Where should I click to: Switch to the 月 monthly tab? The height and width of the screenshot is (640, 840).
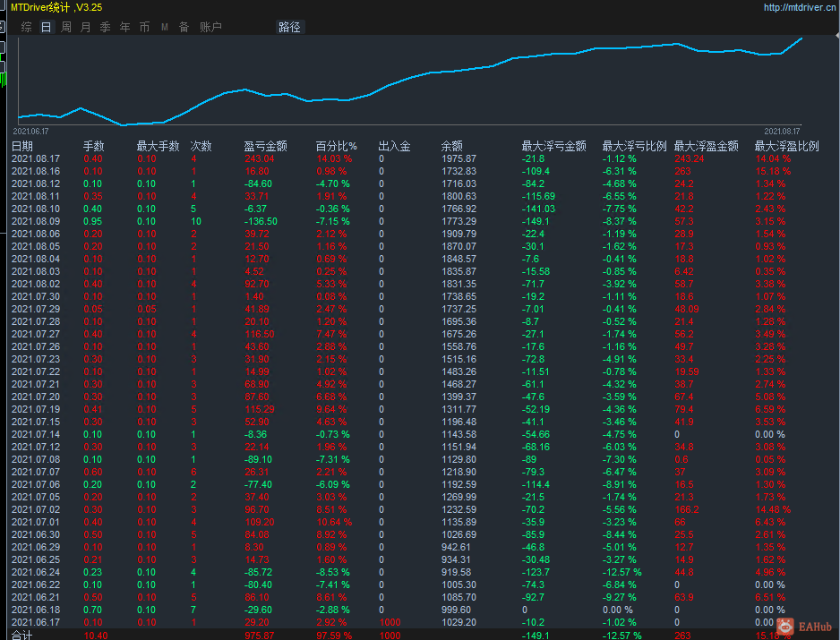pos(86,27)
